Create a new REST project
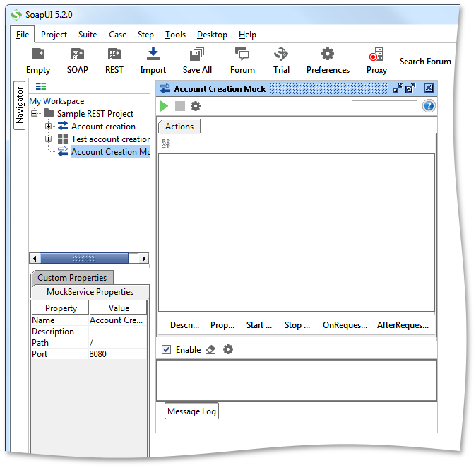Screen dimensions: 476x468 click(114, 61)
